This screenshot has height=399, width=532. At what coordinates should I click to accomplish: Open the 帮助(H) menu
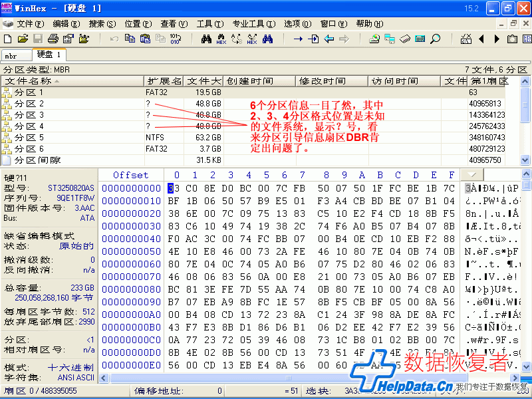pos(370,24)
